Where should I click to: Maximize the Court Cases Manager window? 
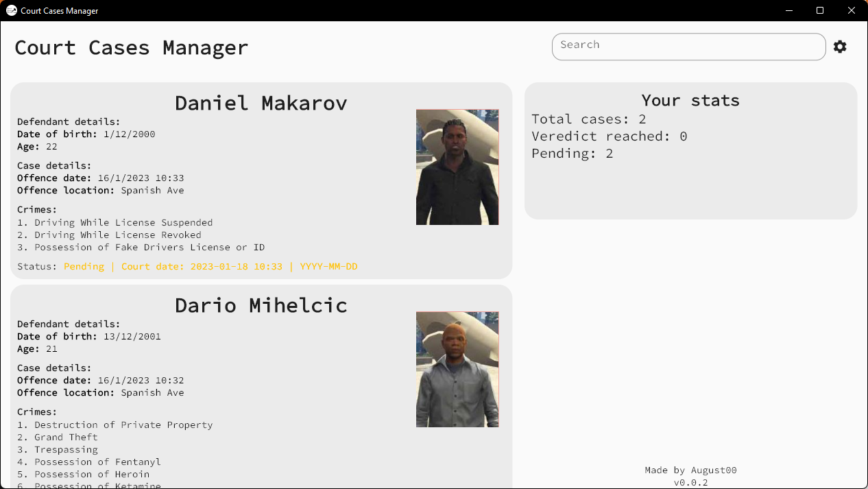pos(820,10)
